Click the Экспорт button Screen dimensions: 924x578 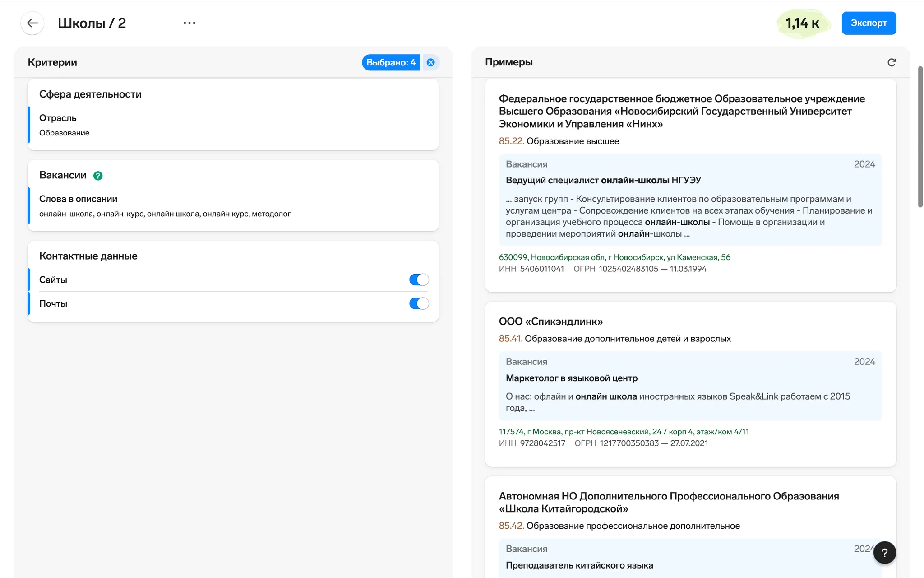click(869, 23)
